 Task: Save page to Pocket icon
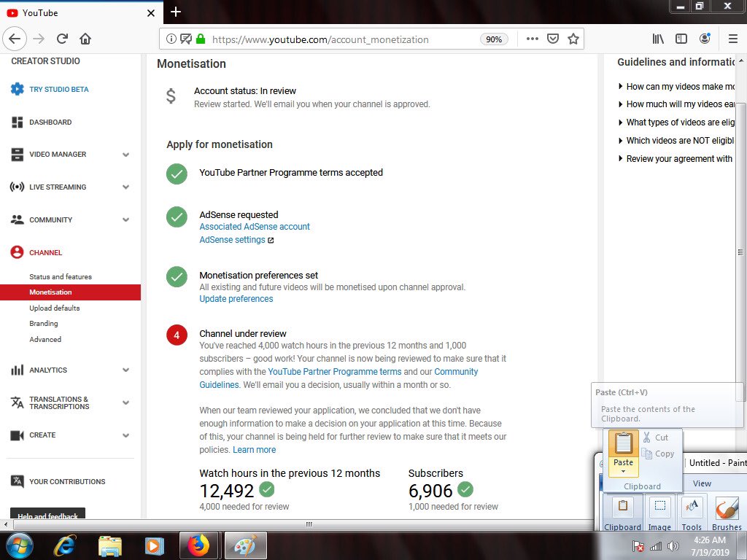tap(553, 39)
